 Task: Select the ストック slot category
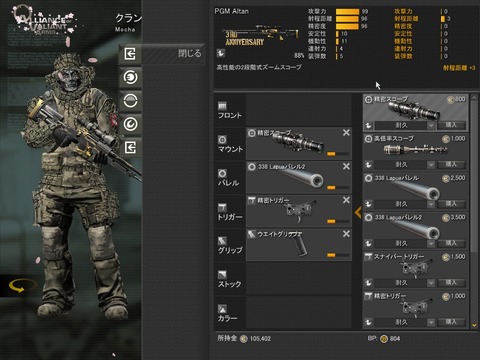coord(230,279)
